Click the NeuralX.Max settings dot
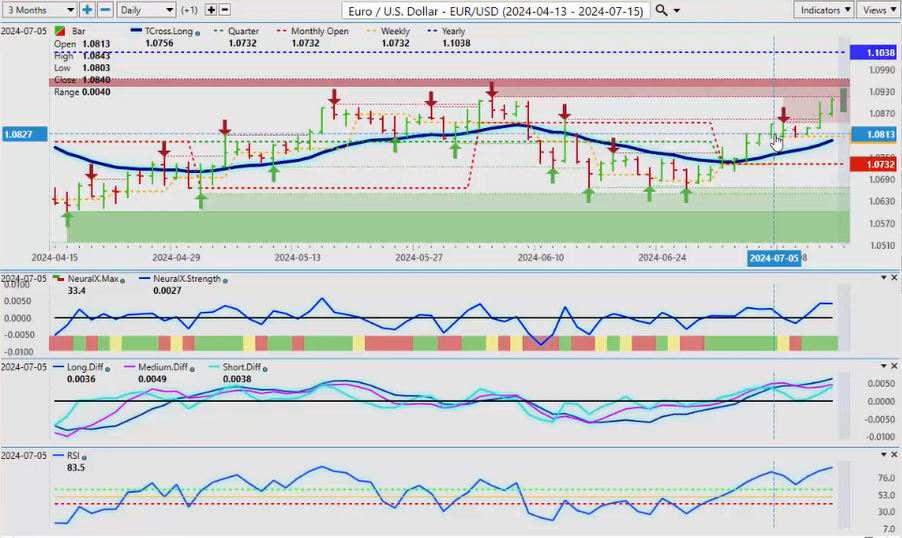The image size is (902, 538). click(x=122, y=281)
